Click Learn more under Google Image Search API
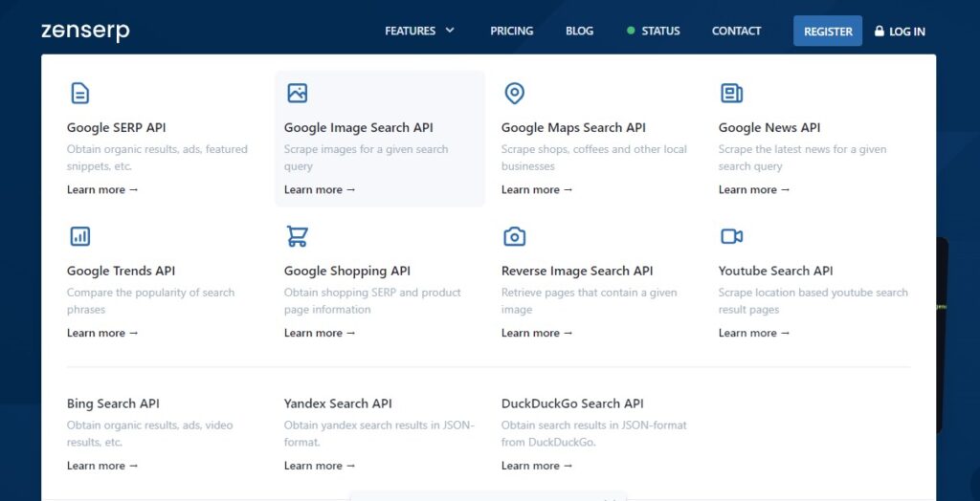980x501 pixels. (x=320, y=189)
